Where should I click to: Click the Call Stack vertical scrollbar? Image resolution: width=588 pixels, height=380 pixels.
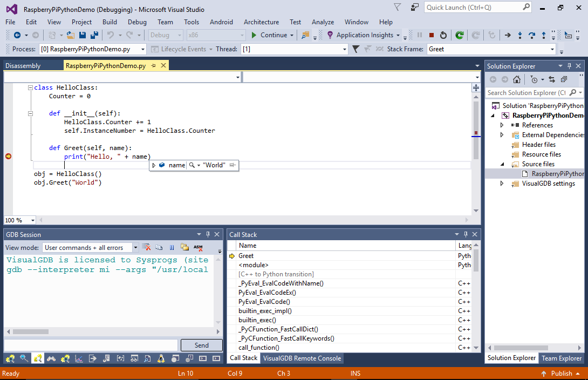[x=476, y=296]
